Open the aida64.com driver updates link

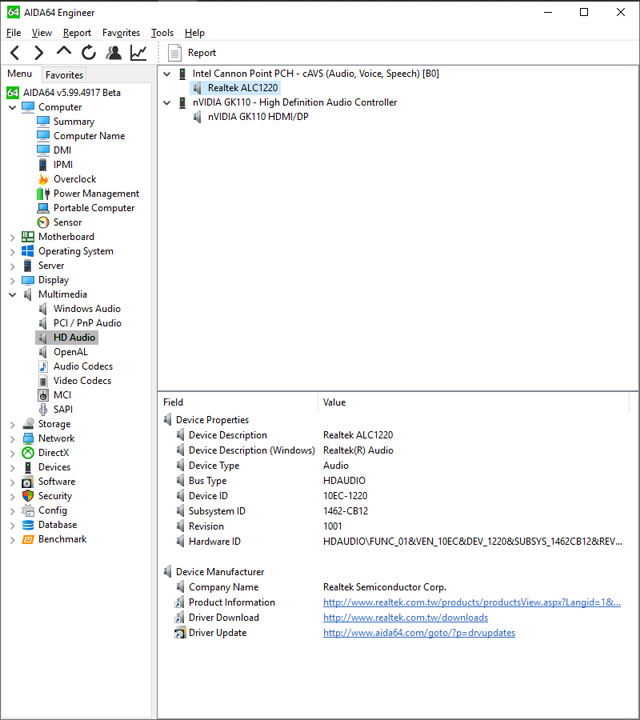[419, 633]
